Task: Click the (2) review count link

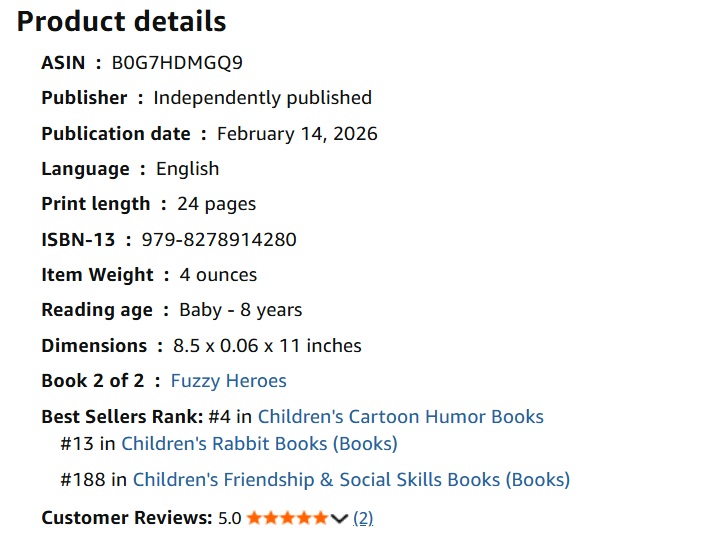Action: [363, 518]
